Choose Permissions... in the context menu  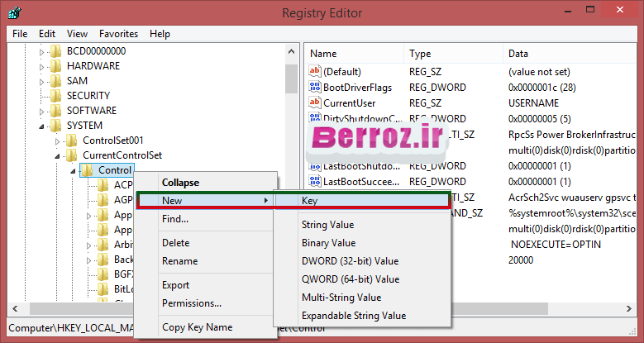[x=191, y=303]
